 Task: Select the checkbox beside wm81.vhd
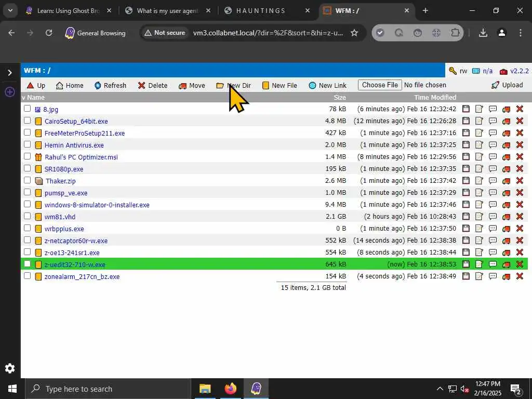tap(28, 216)
